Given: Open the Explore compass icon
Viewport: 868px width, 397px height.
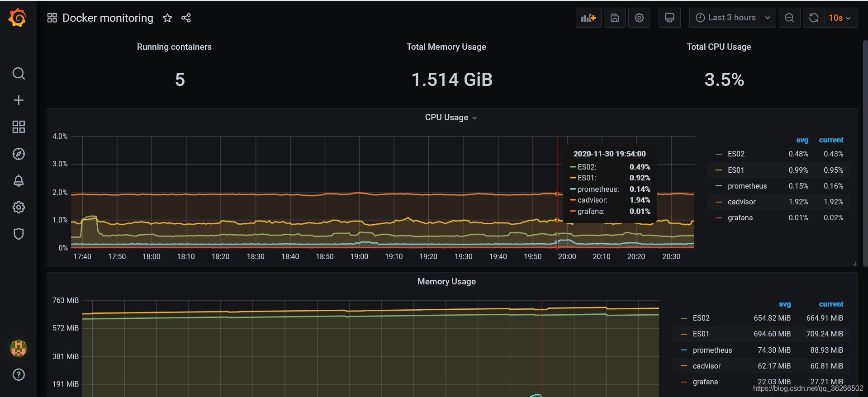Looking at the screenshot, I should 19,154.
